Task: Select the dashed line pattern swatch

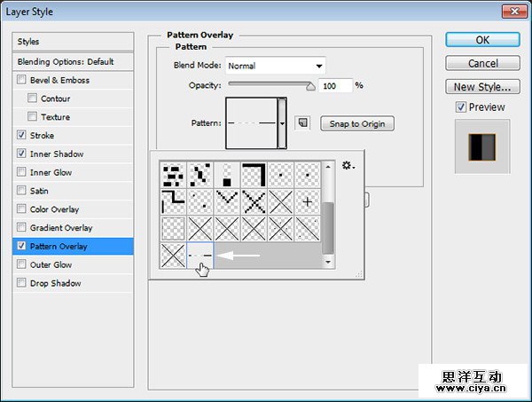Action: click(x=200, y=256)
